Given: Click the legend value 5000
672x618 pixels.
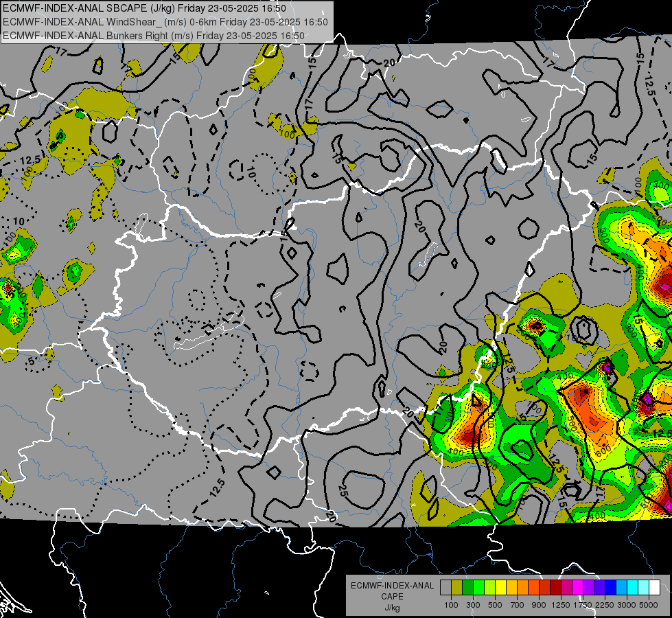Looking at the screenshot, I should [649, 605].
